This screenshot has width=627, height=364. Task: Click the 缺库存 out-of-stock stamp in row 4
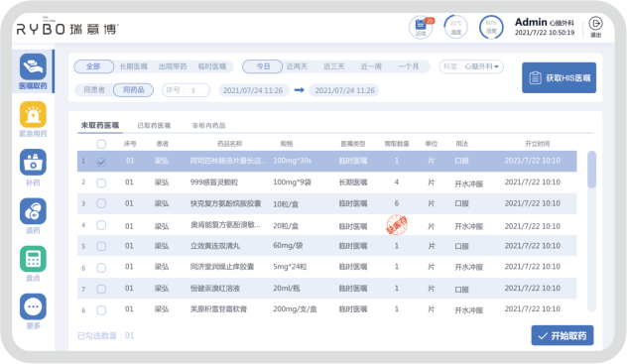click(397, 224)
